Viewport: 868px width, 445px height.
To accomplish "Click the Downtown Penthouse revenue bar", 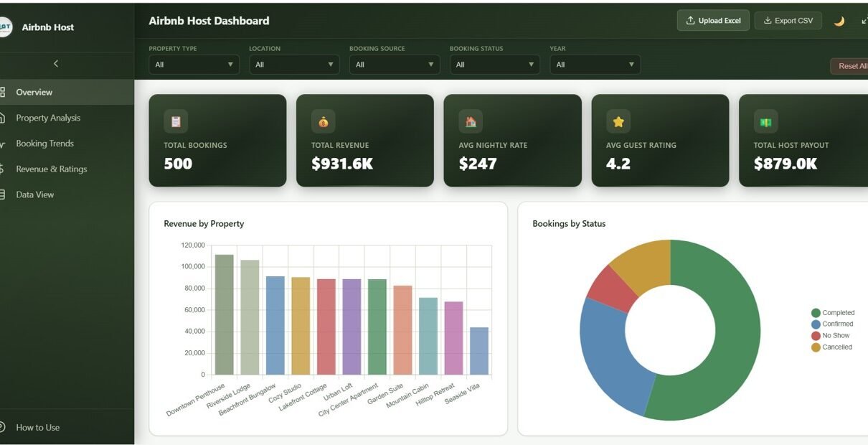I will [x=224, y=314].
